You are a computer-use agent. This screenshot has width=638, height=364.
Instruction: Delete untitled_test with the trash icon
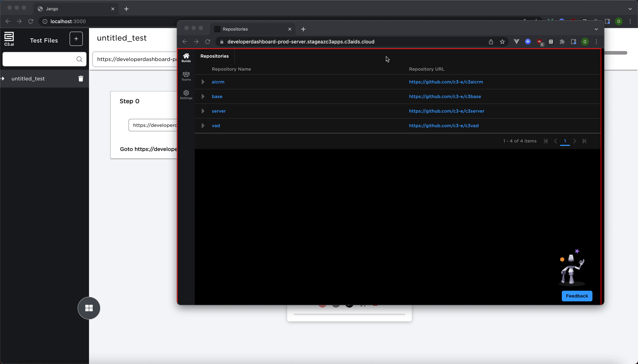(80, 78)
